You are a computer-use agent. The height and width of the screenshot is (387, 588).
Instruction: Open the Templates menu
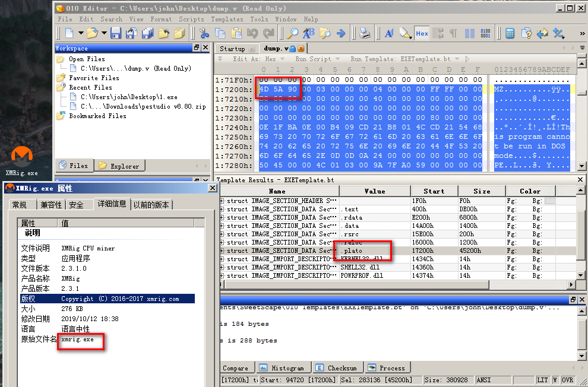point(227,19)
